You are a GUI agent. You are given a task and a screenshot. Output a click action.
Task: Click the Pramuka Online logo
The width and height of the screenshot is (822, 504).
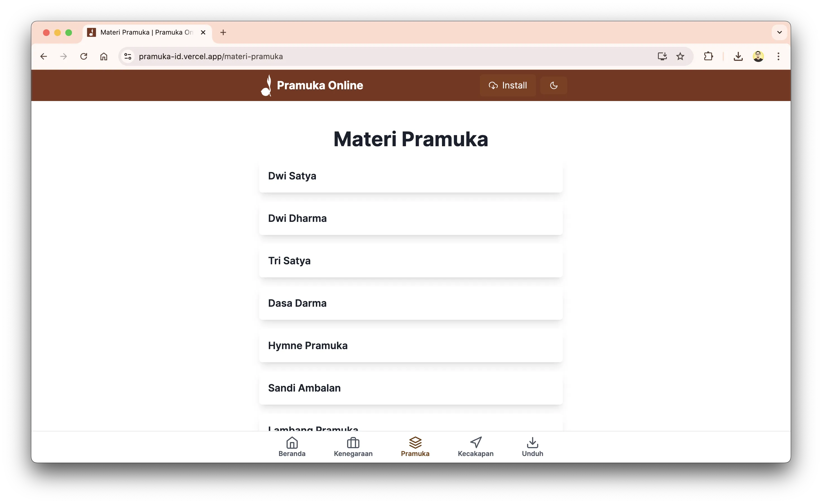point(312,85)
